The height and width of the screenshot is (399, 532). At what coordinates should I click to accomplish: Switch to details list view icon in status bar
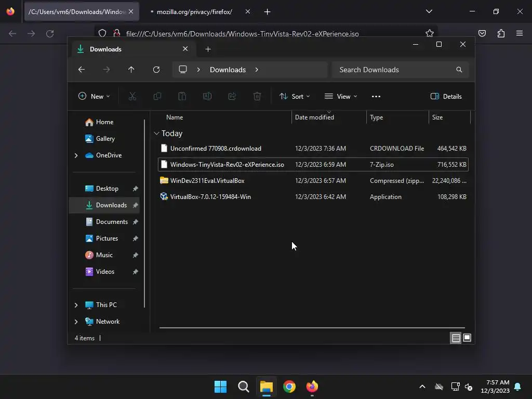tap(456, 338)
